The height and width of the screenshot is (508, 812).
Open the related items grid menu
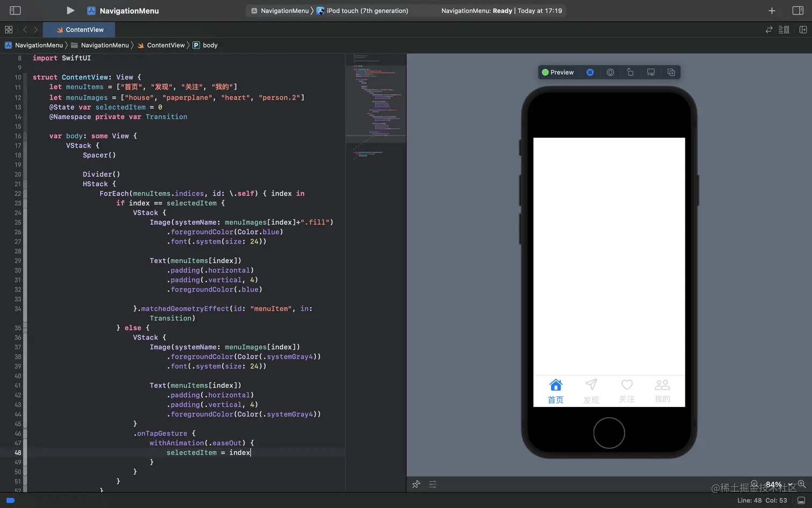click(x=9, y=30)
